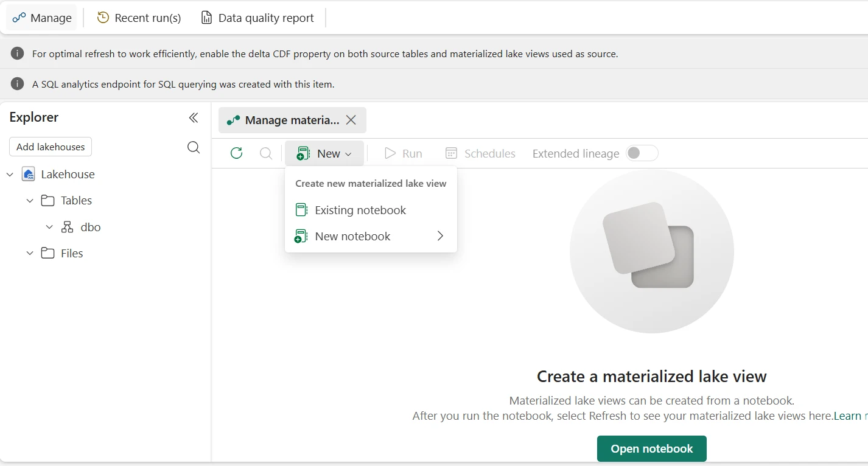Click the New notebook-plus toolbar icon
The height and width of the screenshot is (466, 868).
click(303, 153)
